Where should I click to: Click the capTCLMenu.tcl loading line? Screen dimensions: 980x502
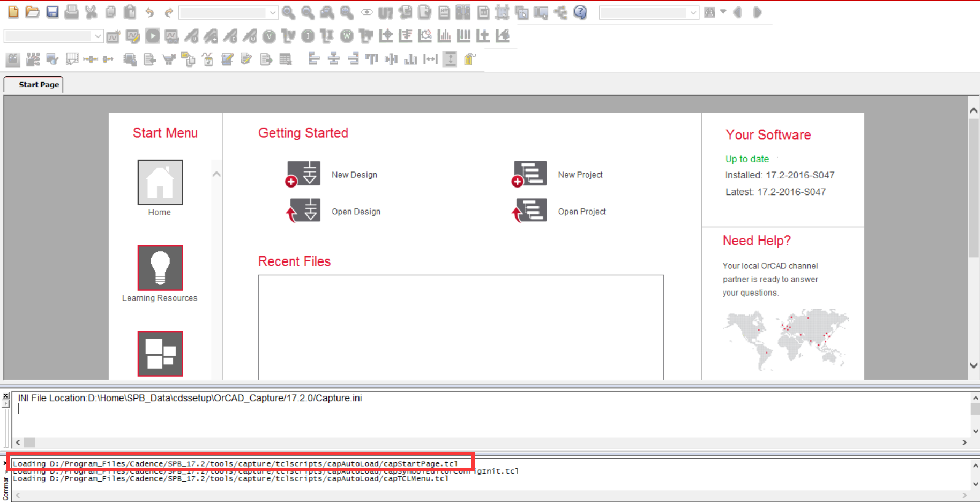(x=230, y=478)
